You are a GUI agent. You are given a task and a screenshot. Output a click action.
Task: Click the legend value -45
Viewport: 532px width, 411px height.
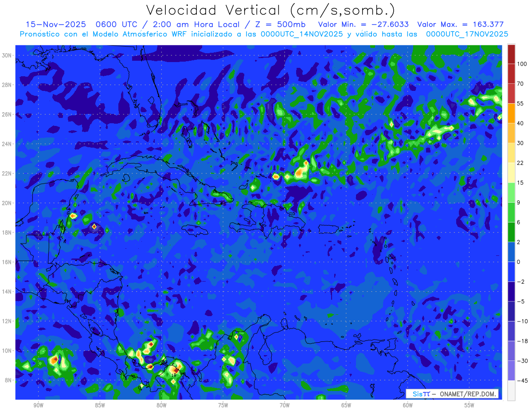click(522, 380)
